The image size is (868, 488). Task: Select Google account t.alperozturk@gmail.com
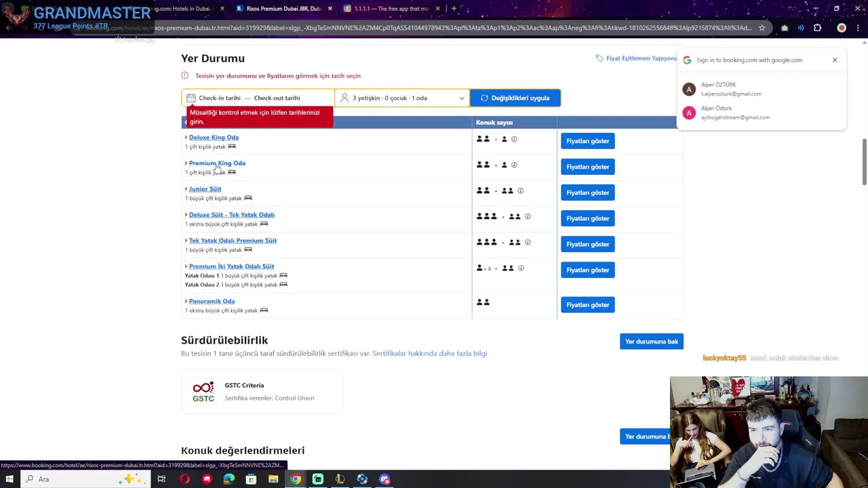click(762, 89)
